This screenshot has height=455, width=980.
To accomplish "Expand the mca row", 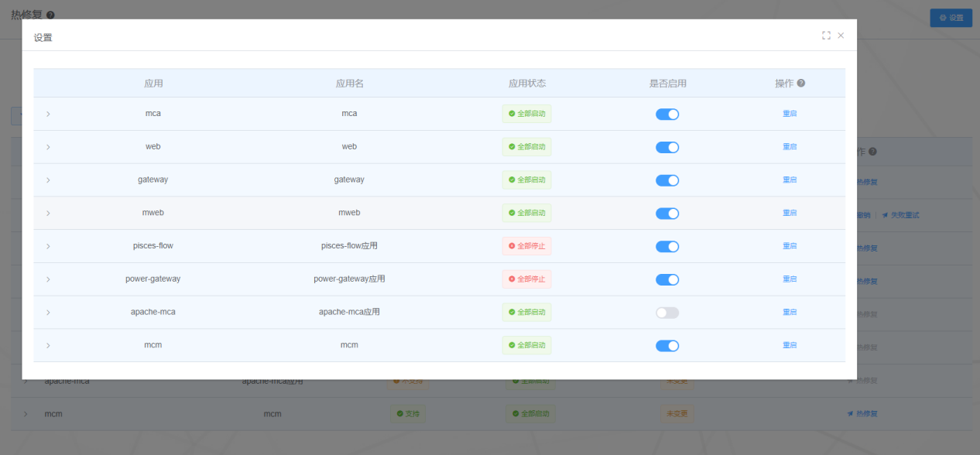I will (x=48, y=114).
